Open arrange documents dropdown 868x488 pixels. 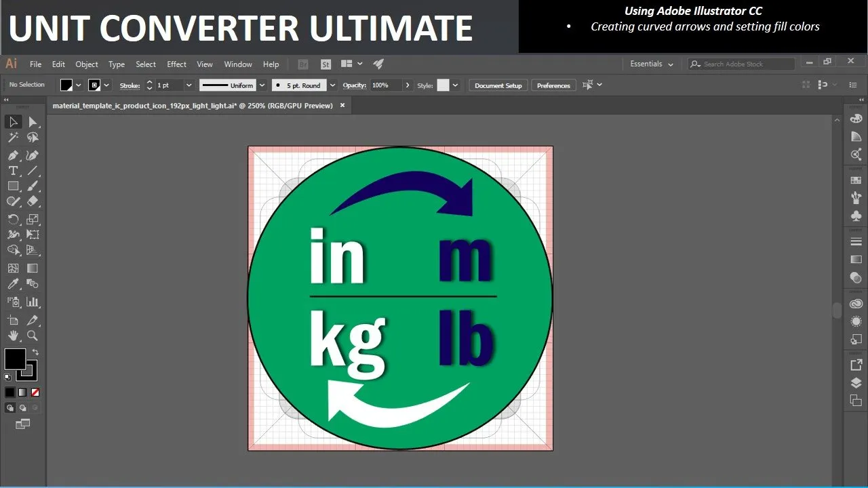pyautogui.click(x=352, y=64)
